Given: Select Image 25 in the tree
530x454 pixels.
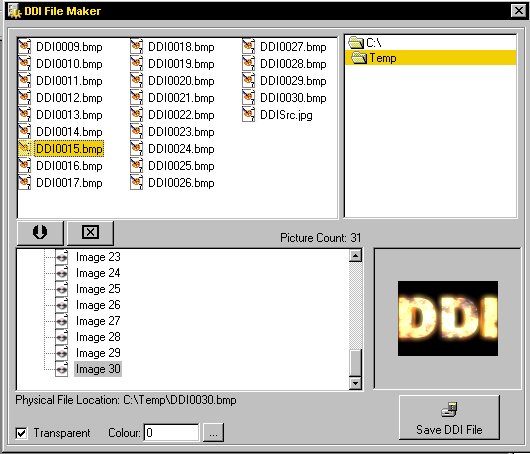Looking at the screenshot, I should coord(98,289).
